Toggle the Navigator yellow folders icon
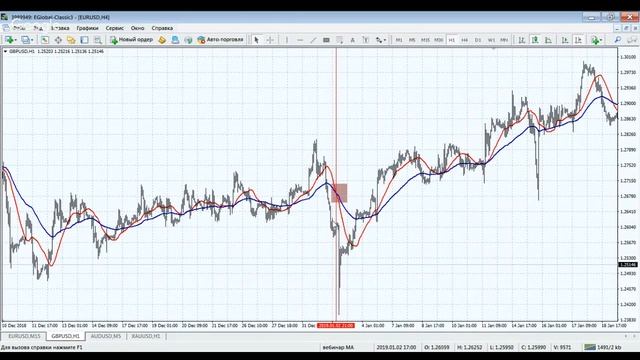 point(71,40)
